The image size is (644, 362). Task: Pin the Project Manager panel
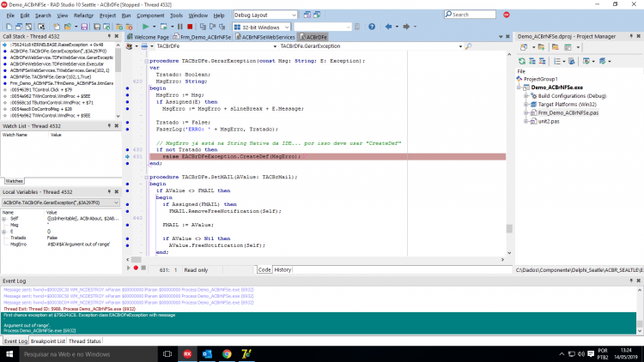point(631,36)
